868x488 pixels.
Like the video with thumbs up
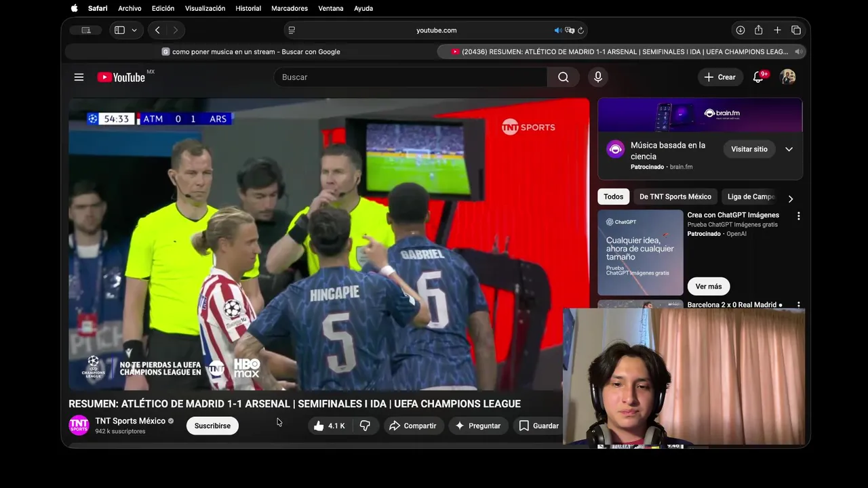pos(329,426)
